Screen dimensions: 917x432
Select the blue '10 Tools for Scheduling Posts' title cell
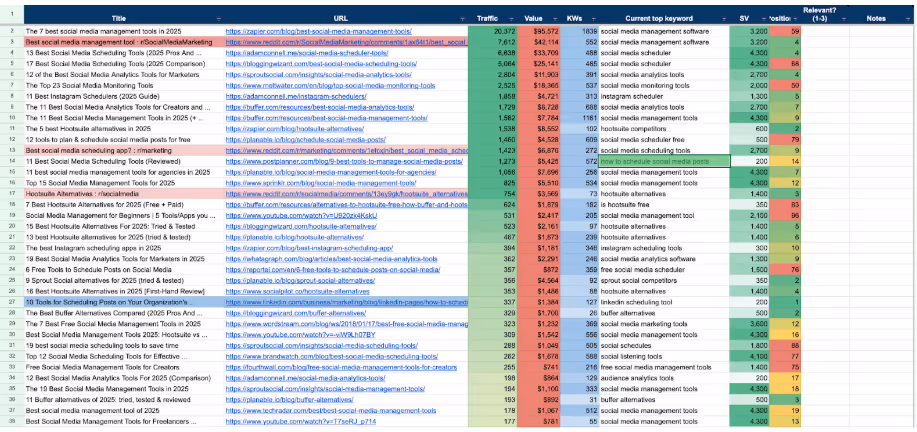(x=123, y=302)
